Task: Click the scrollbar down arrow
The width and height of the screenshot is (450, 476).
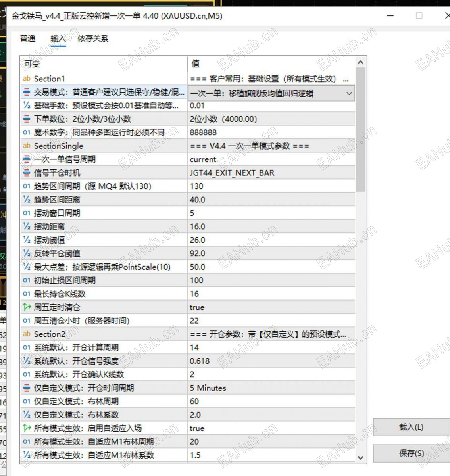Action: [360, 457]
